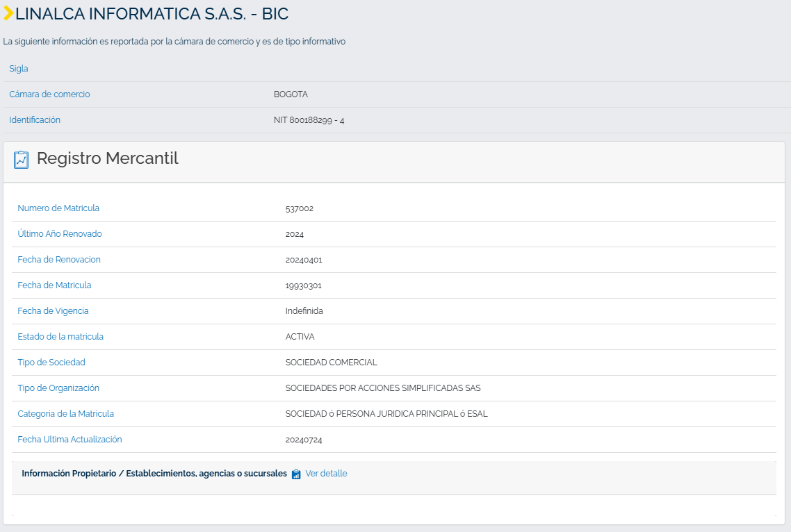791x532 pixels.
Task: Click the Fecha de Matricula label
Action: [54, 285]
